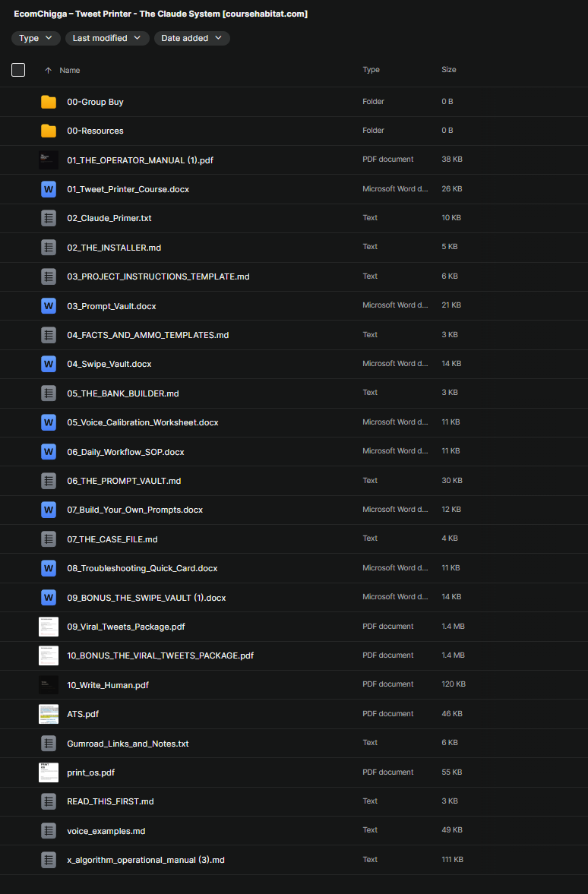Screen dimensions: 588x894
Task: Sort the list by Type column header
Action: tap(371, 70)
